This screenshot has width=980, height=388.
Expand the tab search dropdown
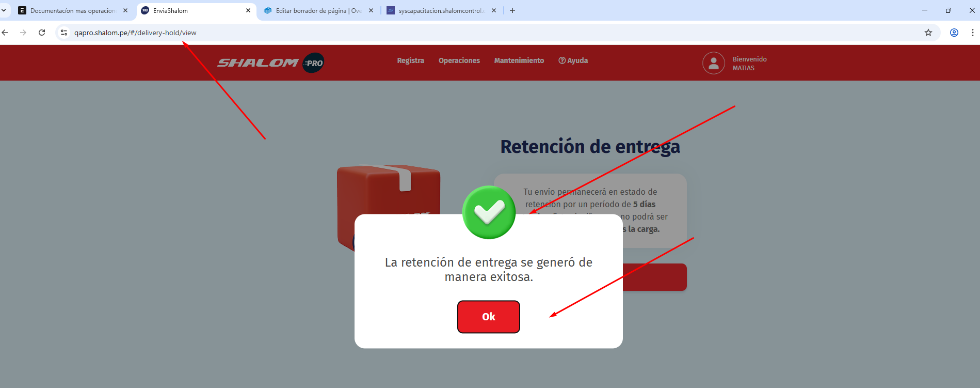coord(4,10)
